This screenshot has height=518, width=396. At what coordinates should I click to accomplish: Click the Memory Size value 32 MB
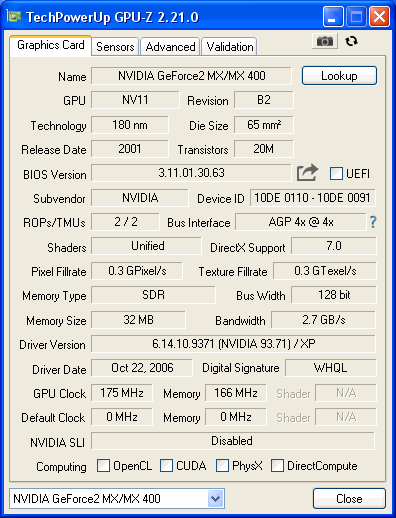pos(138,320)
